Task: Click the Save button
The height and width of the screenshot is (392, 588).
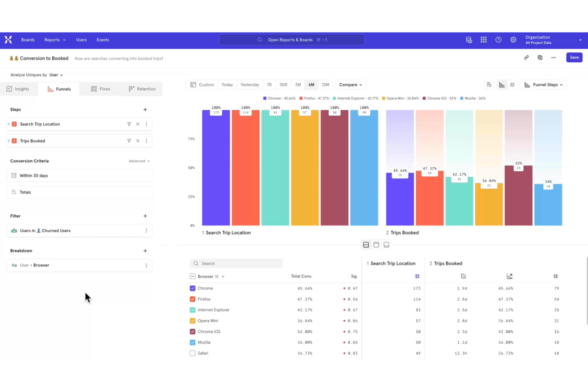Action: [574, 57]
